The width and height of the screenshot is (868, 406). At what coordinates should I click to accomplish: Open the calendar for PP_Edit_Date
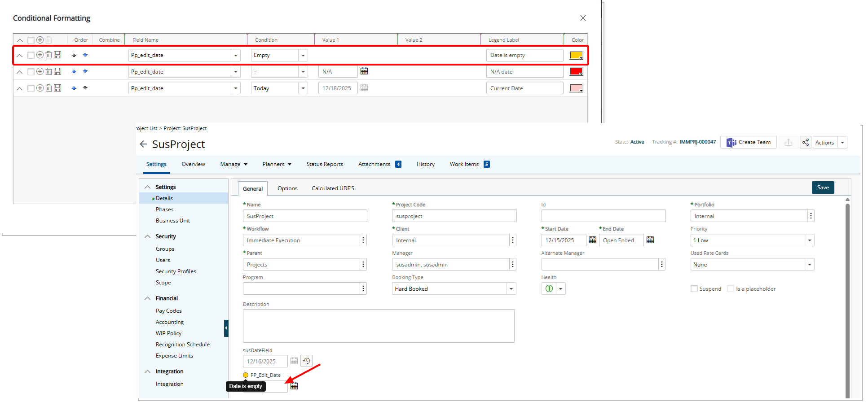click(x=295, y=386)
